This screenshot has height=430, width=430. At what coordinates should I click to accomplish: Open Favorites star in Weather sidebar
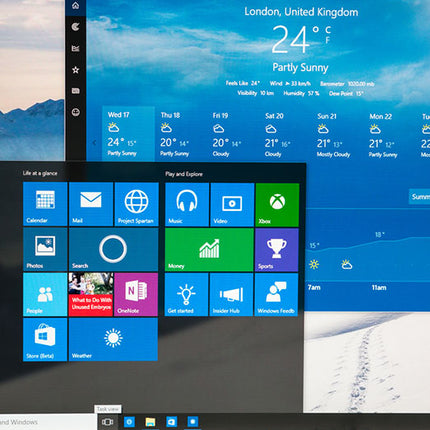coord(76,70)
